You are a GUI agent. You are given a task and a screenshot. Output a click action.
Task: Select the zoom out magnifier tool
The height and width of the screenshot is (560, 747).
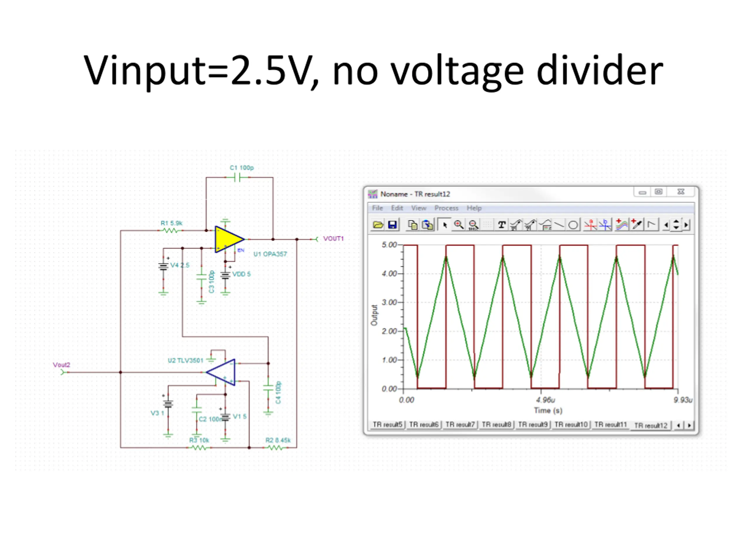474,225
